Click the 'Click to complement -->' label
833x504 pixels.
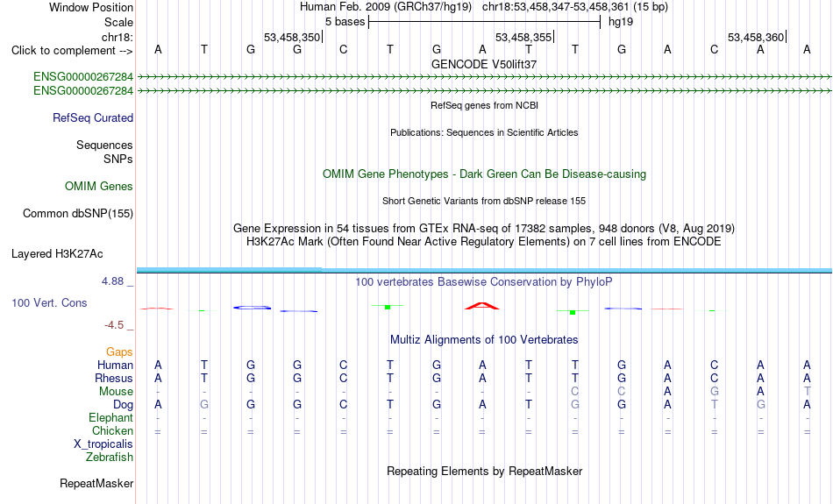72,51
